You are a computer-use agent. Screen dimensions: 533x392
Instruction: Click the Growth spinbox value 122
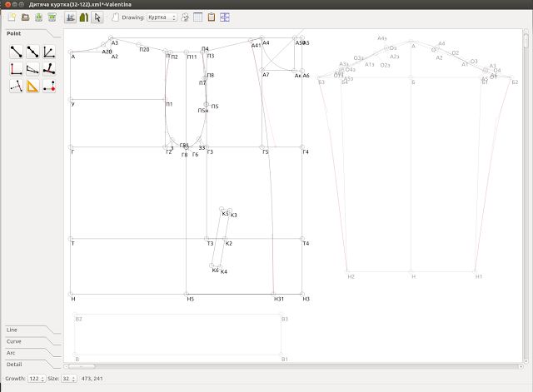point(37,379)
